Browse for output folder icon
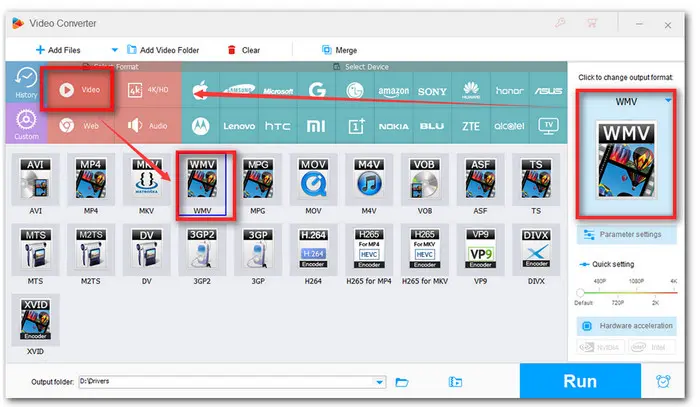 (402, 381)
